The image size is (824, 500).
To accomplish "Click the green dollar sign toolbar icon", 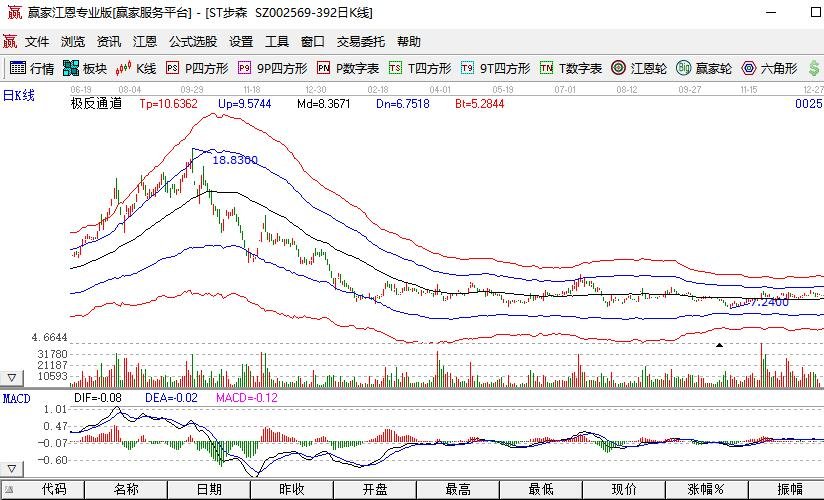I will click(814, 68).
